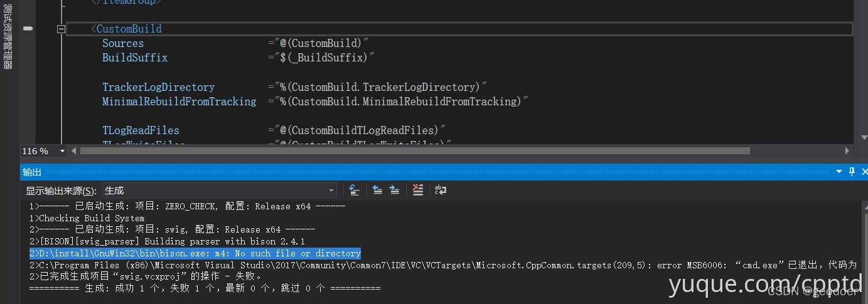Click the TrackerLogDirectory attribute name
The height and width of the screenshot is (304, 868).
[159, 87]
